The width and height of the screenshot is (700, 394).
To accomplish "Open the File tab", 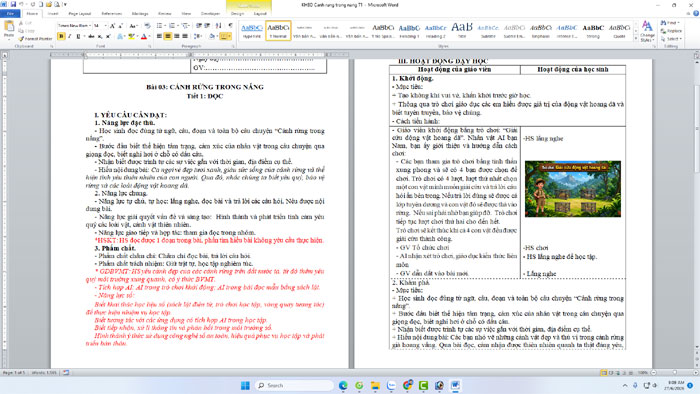I will [10, 14].
